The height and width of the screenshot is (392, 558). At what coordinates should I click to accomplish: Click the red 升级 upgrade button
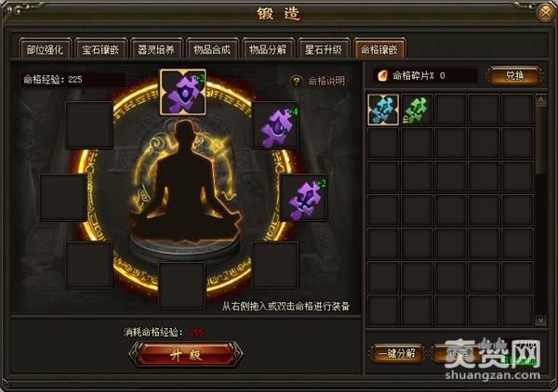coord(186,354)
